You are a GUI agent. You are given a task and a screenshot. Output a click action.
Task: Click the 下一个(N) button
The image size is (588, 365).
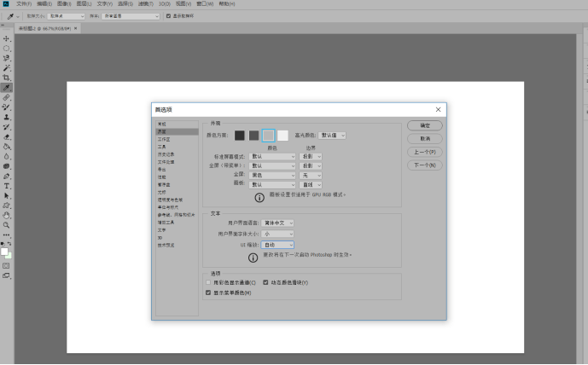point(424,165)
